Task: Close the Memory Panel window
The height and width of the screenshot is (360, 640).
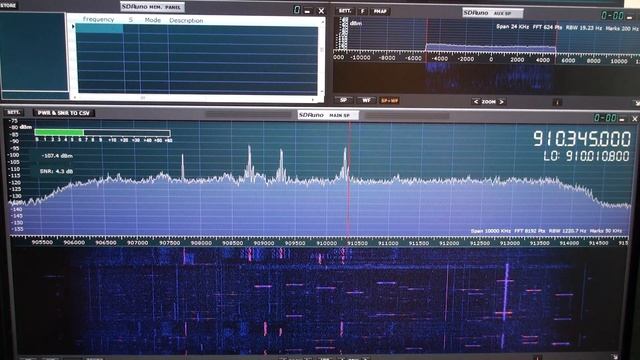Action: 321,11
